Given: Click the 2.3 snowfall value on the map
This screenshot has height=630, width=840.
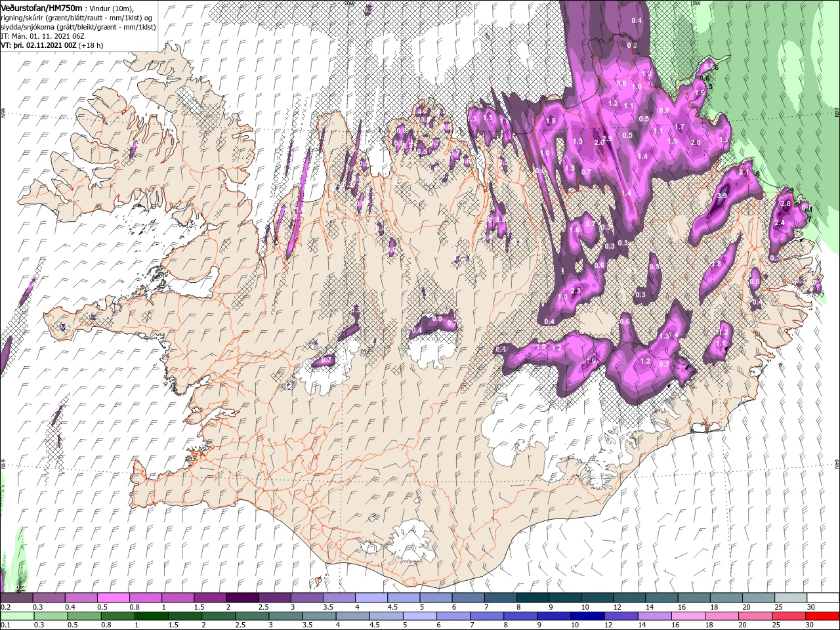Looking at the screenshot, I should click(x=576, y=291).
